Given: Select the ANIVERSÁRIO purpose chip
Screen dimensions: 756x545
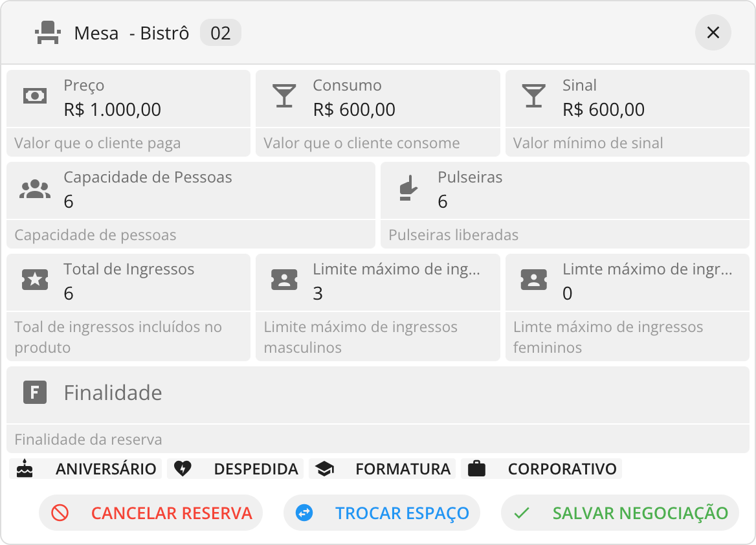Looking at the screenshot, I should (x=85, y=469).
